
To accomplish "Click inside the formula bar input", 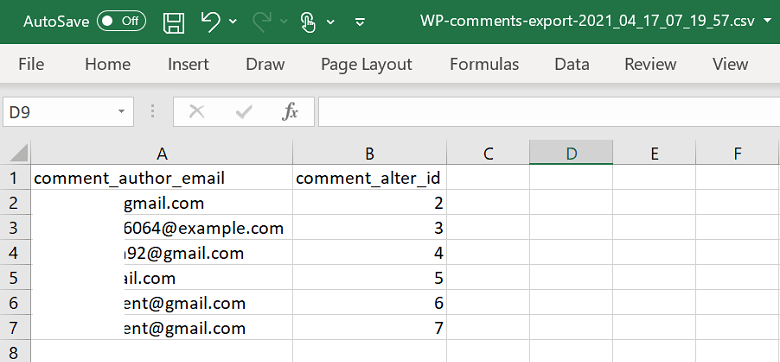I will click(x=549, y=112).
